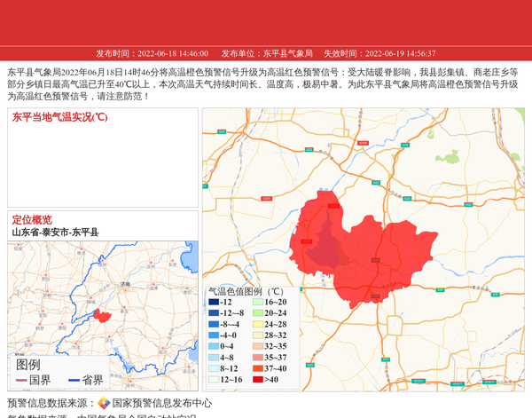Image resolution: width=532 pixels, height=418 pixels.
Task: Select the -12~-8 temperature color swatch
Action: pyautogui.click(x=214, y=313)
